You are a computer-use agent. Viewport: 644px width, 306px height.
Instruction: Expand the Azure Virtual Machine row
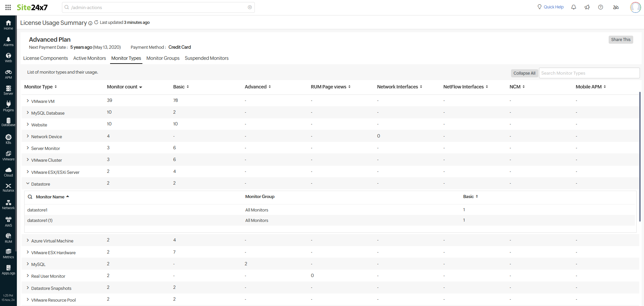28,240
